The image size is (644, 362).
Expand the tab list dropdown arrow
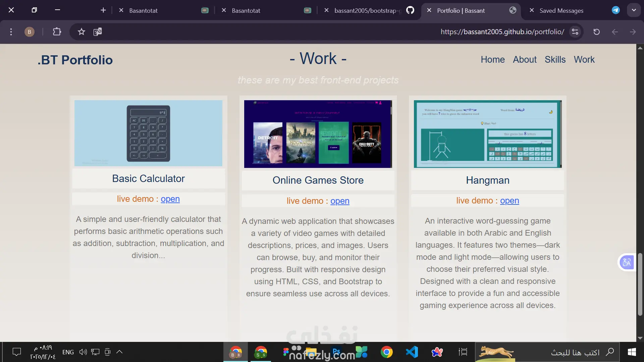click(634, 10)
